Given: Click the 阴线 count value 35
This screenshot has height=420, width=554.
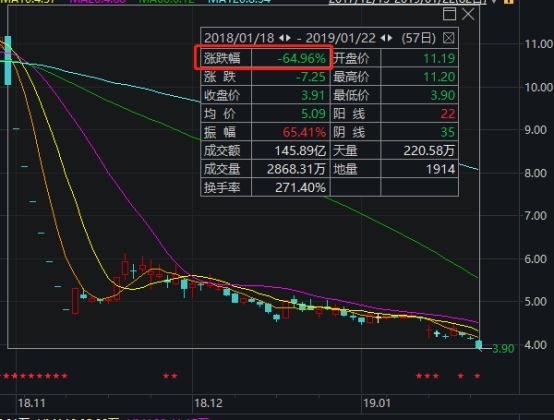Looking at the screenshot, I should click(x=448, y=132).
